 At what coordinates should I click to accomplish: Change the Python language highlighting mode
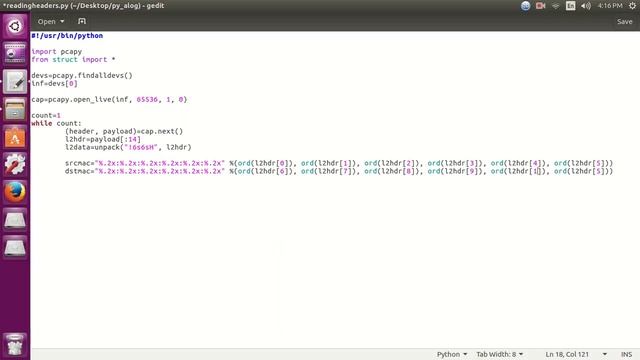coord(452,354)
